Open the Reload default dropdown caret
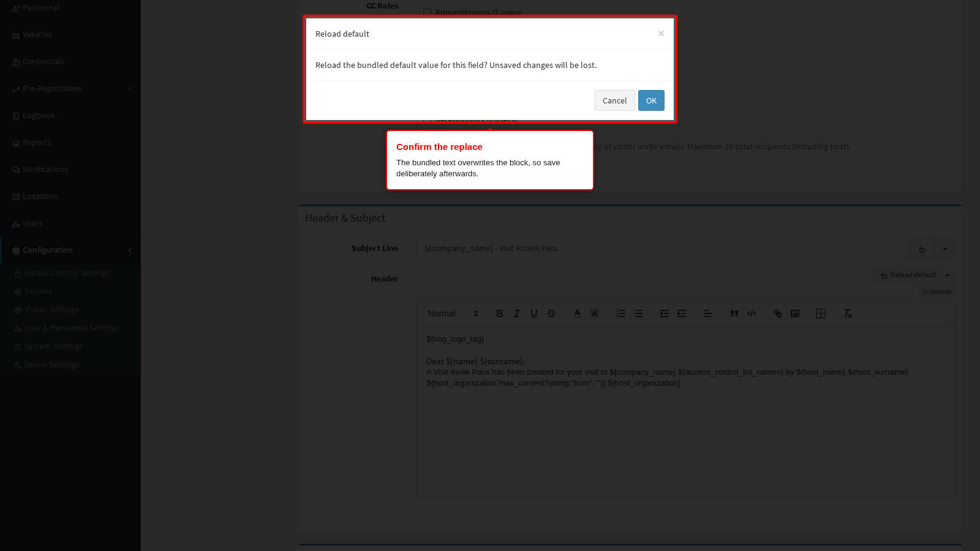Image resolution: width=980 pixels, height=551 pixels. coord(948,275)
